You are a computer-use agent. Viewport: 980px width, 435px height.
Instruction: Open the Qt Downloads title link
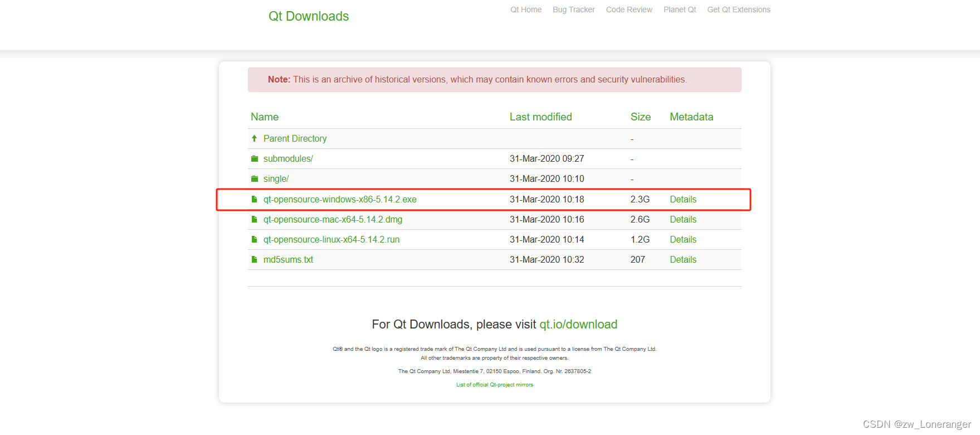[309, 16]
